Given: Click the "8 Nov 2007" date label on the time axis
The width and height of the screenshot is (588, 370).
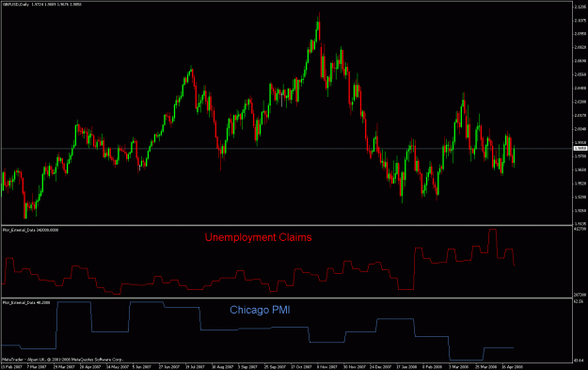Looking at the screenshot, I should [327, 366].
